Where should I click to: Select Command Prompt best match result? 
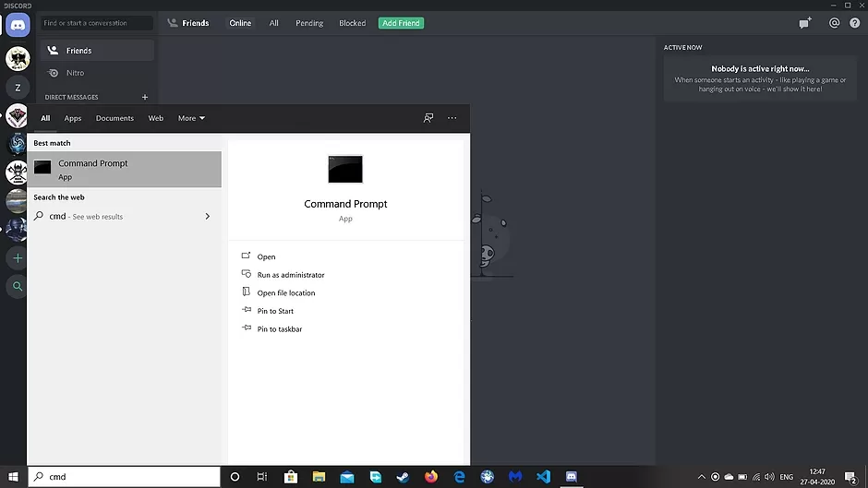click(x=125, y=170)
